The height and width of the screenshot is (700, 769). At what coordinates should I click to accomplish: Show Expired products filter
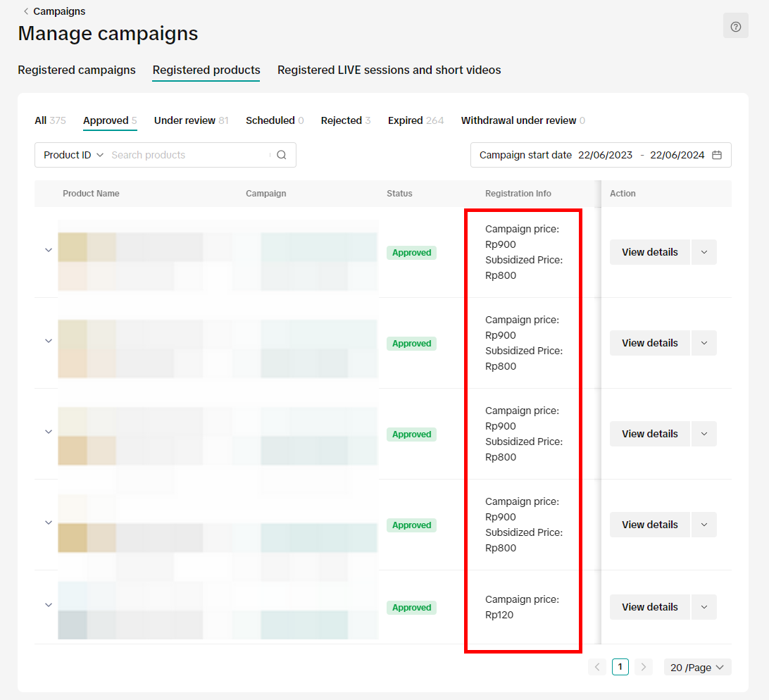tap(415, 120)
